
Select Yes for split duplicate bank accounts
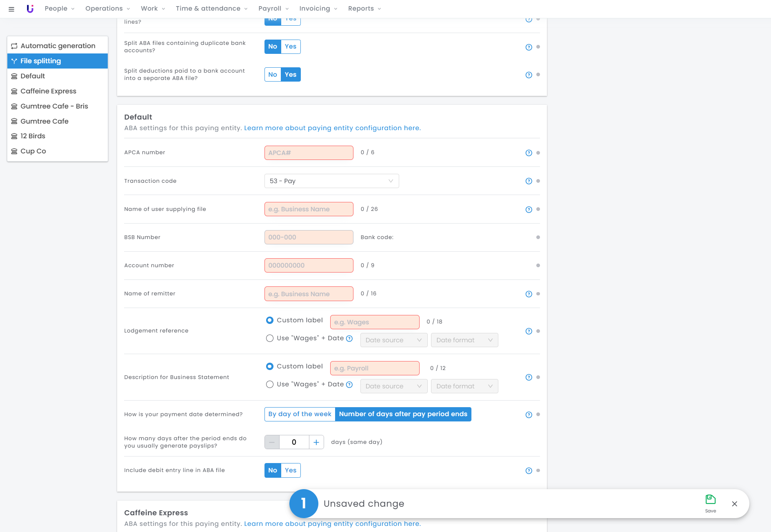(x=291, y=47)
